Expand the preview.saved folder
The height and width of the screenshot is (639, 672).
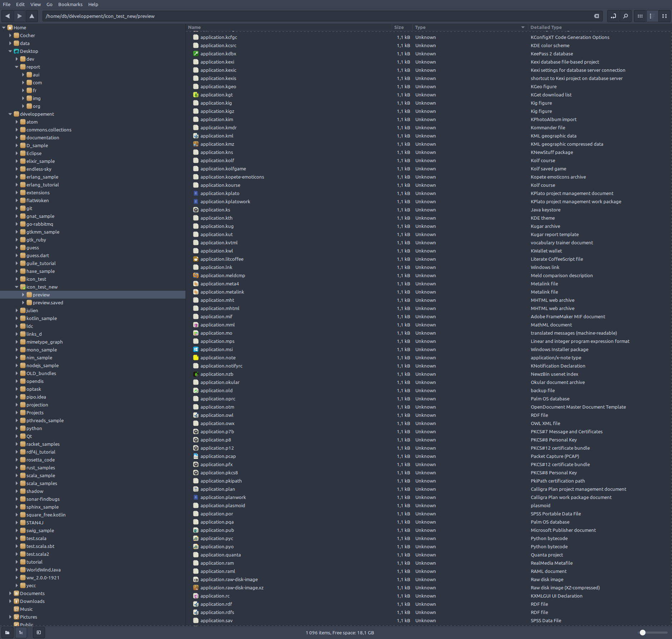point(23,303)
